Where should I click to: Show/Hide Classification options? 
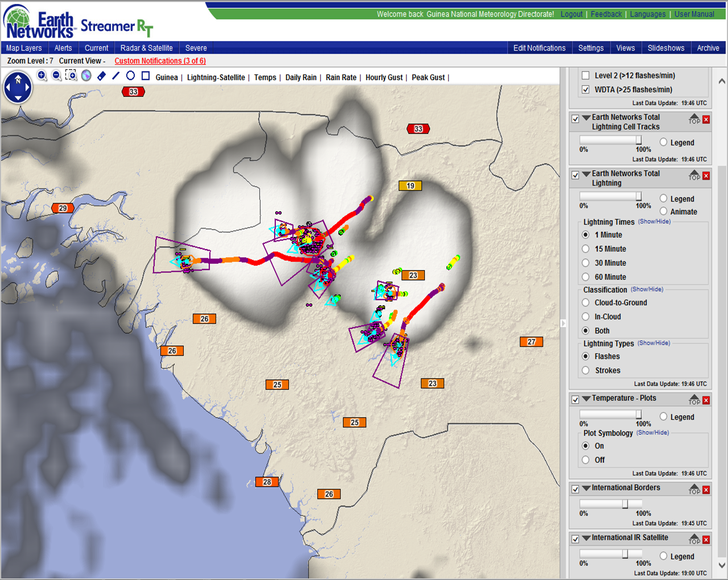(x=647, y=289)
